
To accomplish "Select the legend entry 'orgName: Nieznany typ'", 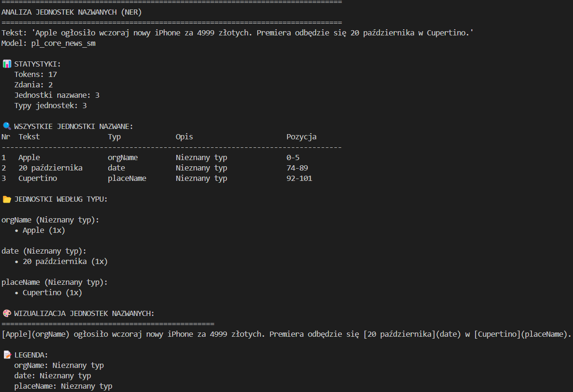I will click(x=59, y=365).
